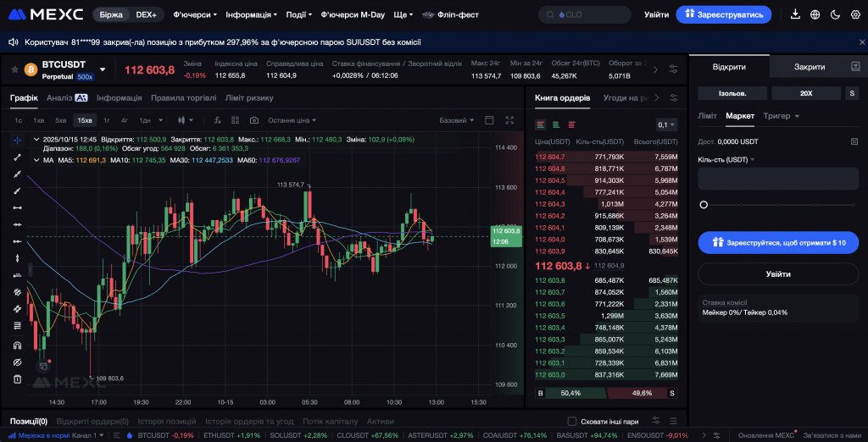This screenshot has width=868, height=442.
Task: Show sell orders only in order book
Action: click(571, 124)
